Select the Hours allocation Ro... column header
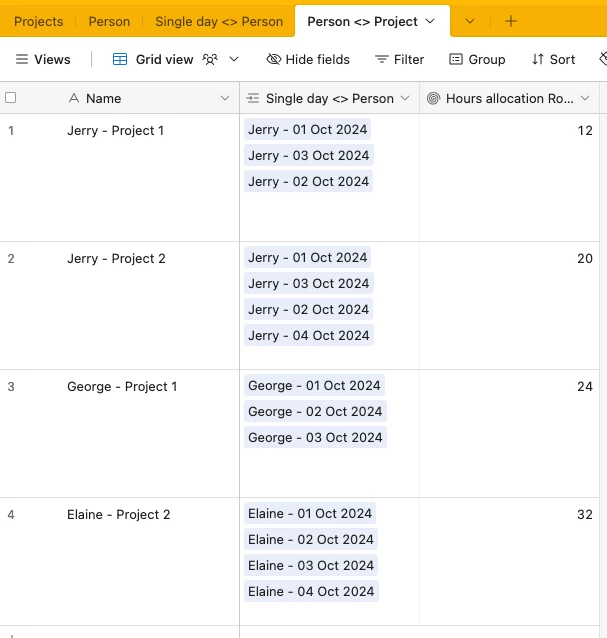 click(509, 98)
